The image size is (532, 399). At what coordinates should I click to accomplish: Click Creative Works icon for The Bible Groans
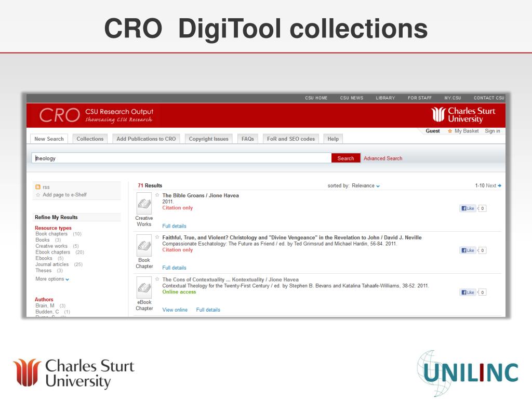tap(144, 204)
